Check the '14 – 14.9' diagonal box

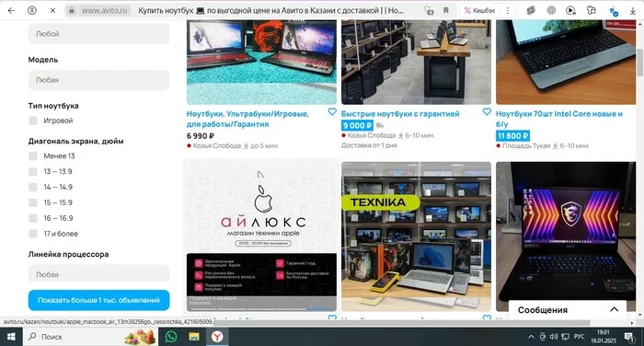click(x=33, y=187)
